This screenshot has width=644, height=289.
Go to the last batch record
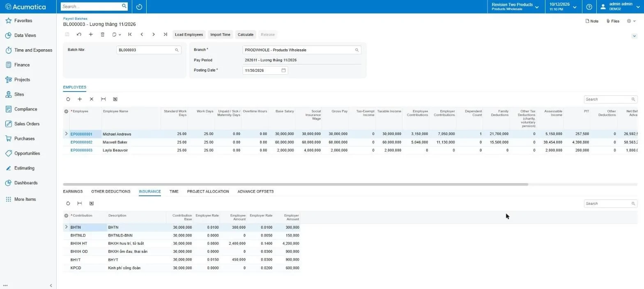165,34
